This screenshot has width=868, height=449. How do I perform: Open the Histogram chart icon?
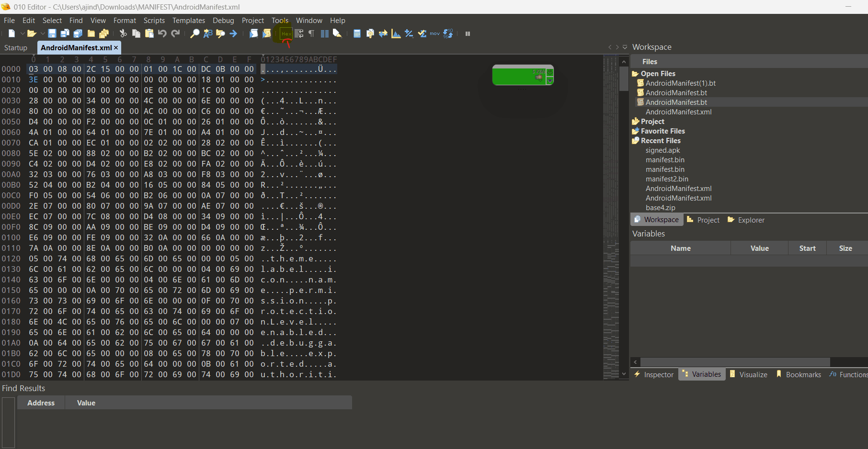pyautogui.click(x=396, y=34)
